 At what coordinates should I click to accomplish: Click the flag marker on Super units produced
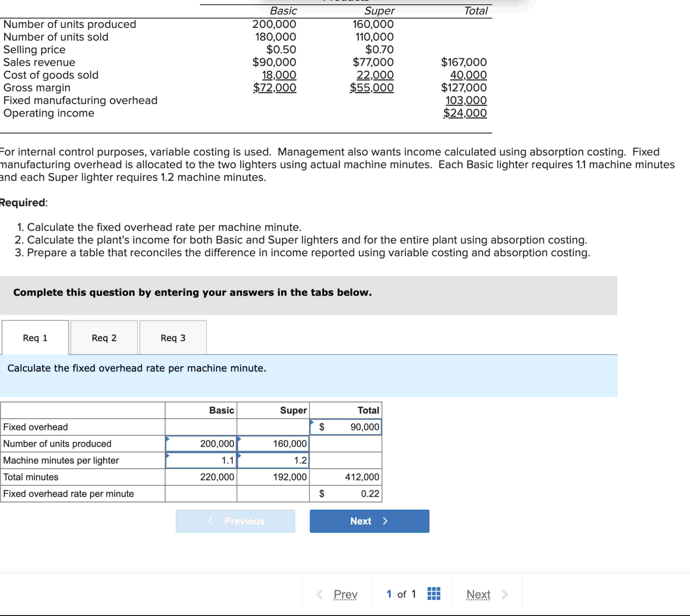[239, 438]
